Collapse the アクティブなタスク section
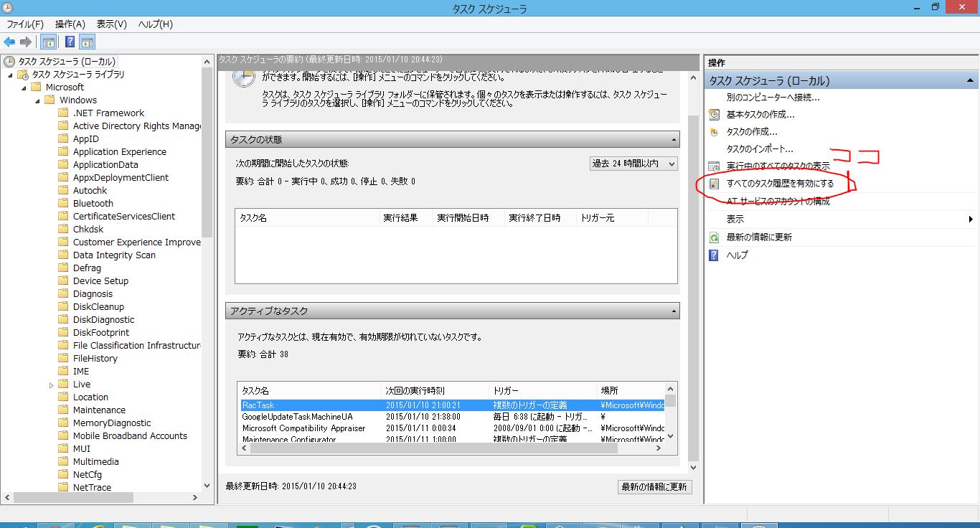 point(674,311)
